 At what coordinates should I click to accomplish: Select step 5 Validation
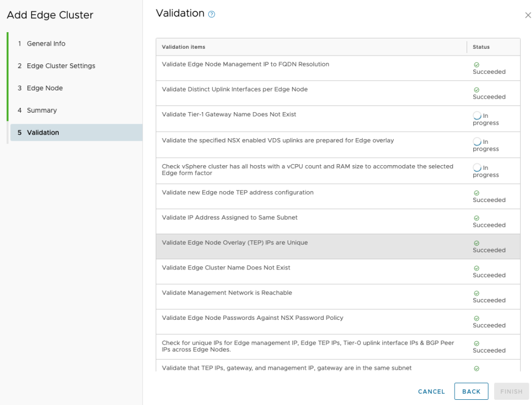click(x=76, y=132)
